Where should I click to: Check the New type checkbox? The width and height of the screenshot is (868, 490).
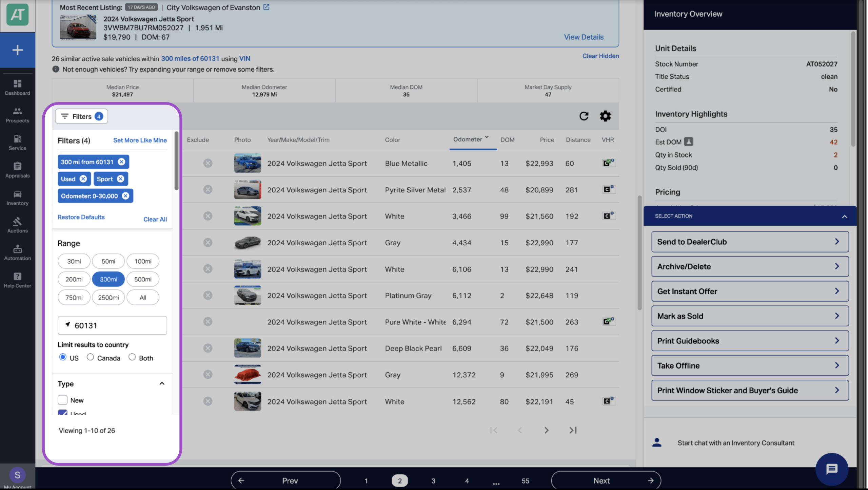(x=63, y=400)
